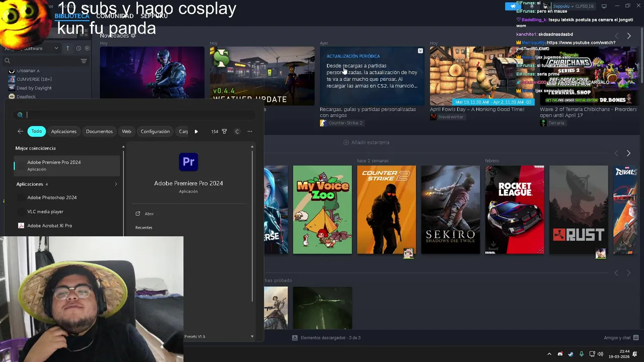Screen dimensions: 644x362
Task: Open the BIBLIOTECA tab in Steam
Action: [72, 16]
